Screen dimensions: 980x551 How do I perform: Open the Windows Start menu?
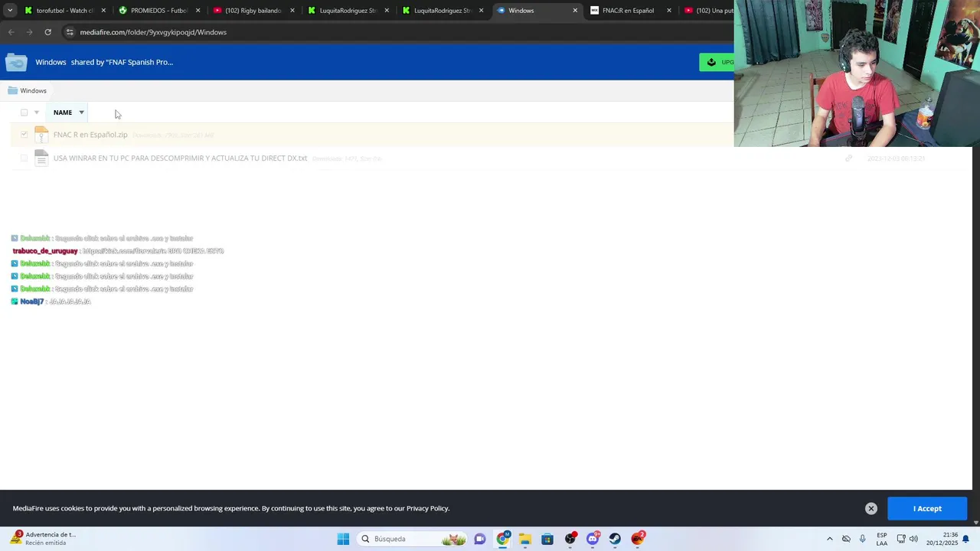click(x=343, y=539)
